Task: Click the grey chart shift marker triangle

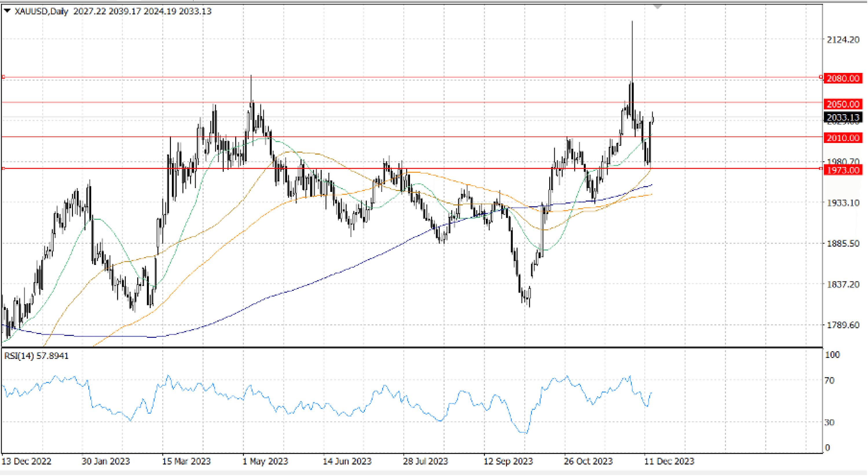Action: coord(658,6)
